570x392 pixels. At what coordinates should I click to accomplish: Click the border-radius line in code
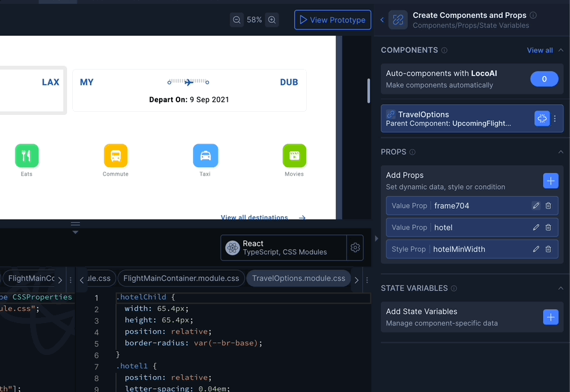[x=194, y=343]
